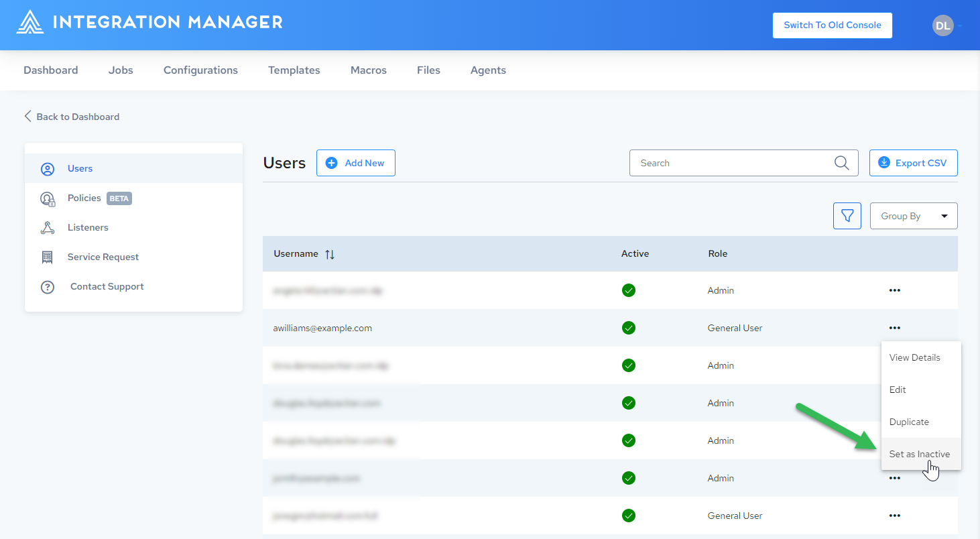This screenshot has height=539, width=980.
Task: Click the Users sidebar icon
Action: click(x=47, y=169)
